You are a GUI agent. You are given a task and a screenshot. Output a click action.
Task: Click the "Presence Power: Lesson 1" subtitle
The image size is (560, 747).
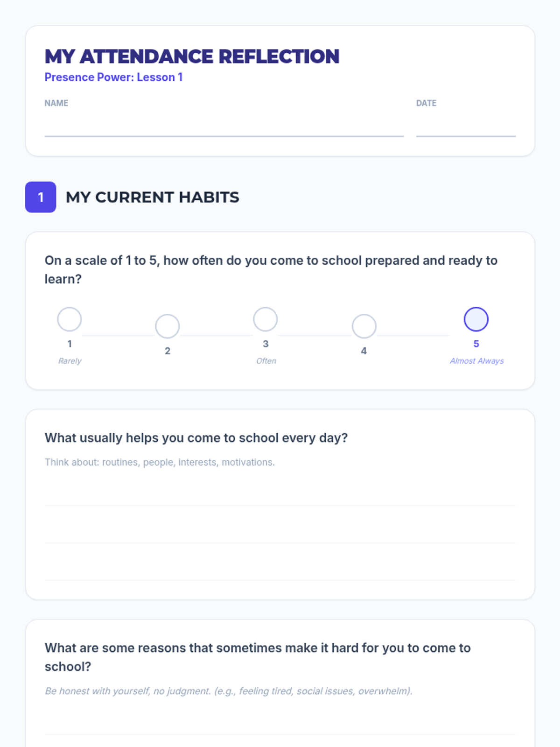pos(113,78)
